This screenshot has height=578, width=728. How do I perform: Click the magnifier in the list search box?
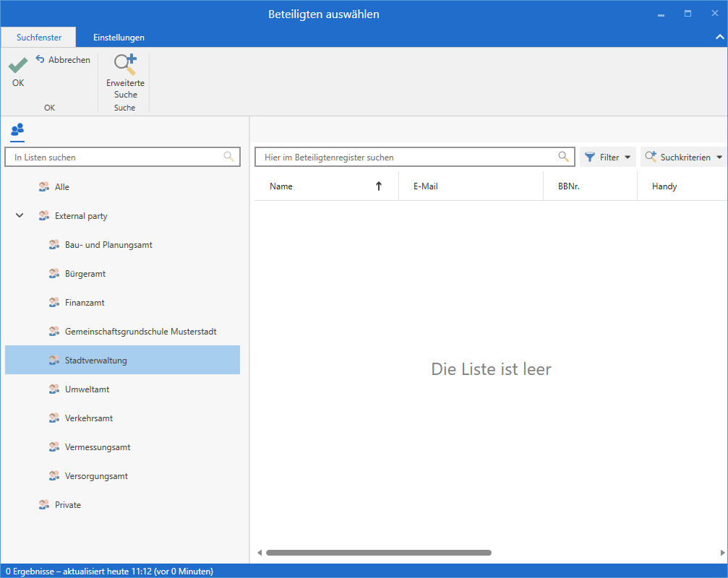229,157
